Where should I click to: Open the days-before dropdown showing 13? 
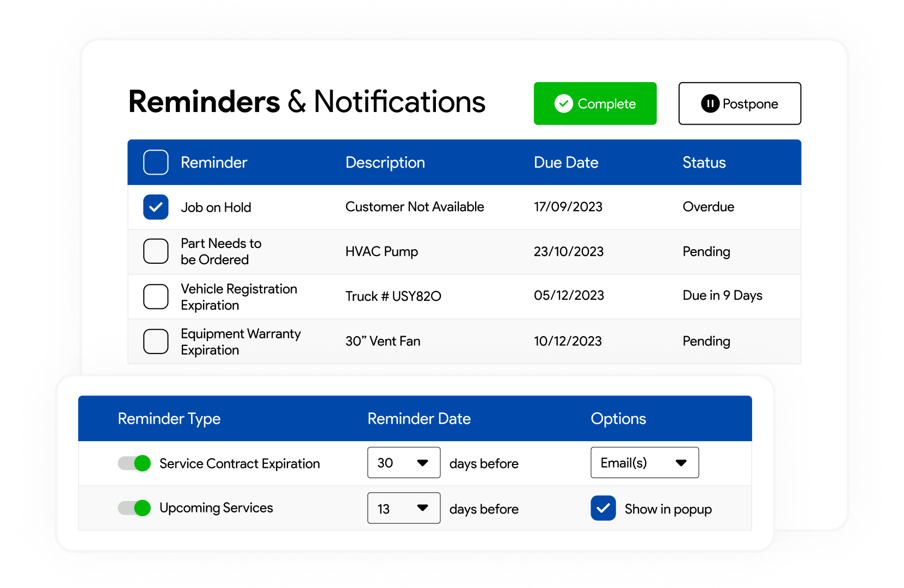click(404, 508)
